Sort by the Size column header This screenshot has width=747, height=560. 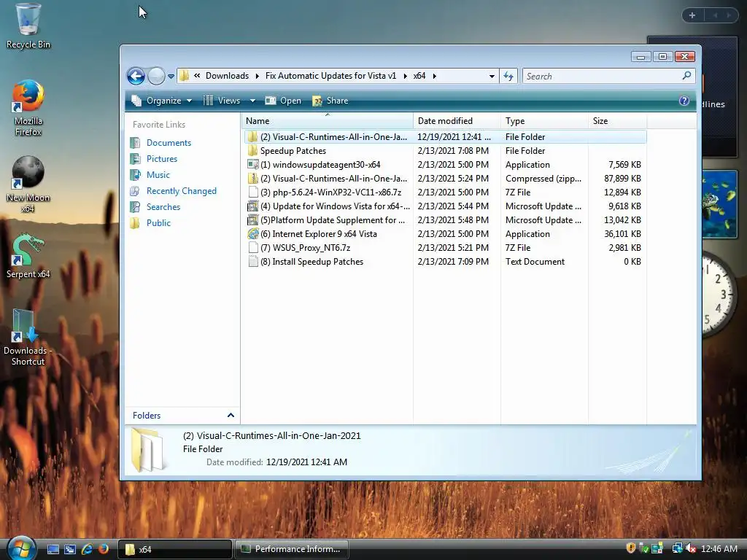point(617,121)
